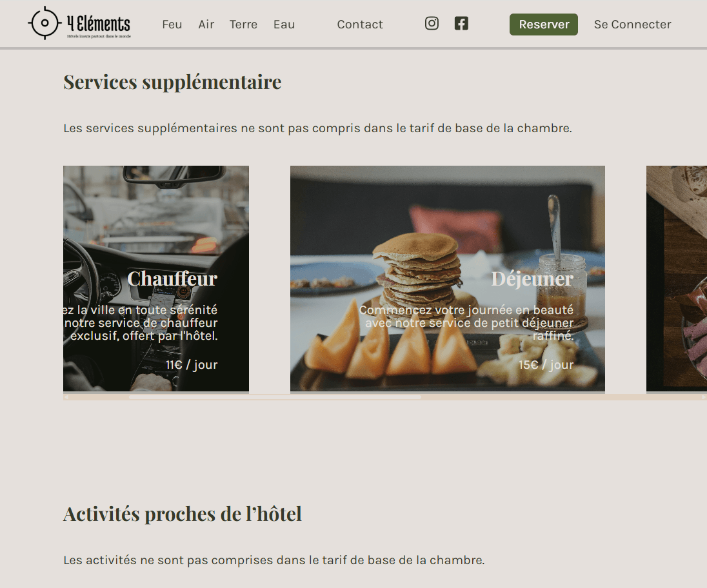The width and height of the screenshot is (707, 588).
Task: Click the Chauffeur card title
Action: (x=172, y=279)
